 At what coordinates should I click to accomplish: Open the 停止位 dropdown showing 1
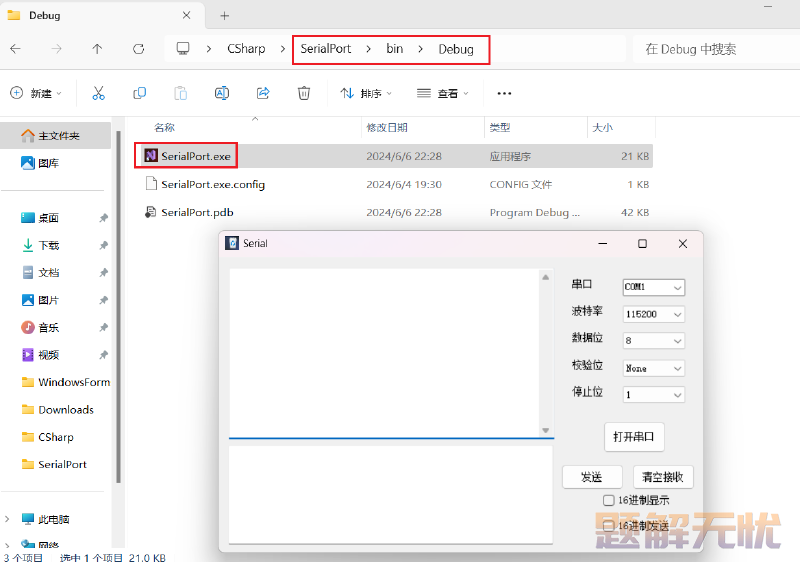654,395
